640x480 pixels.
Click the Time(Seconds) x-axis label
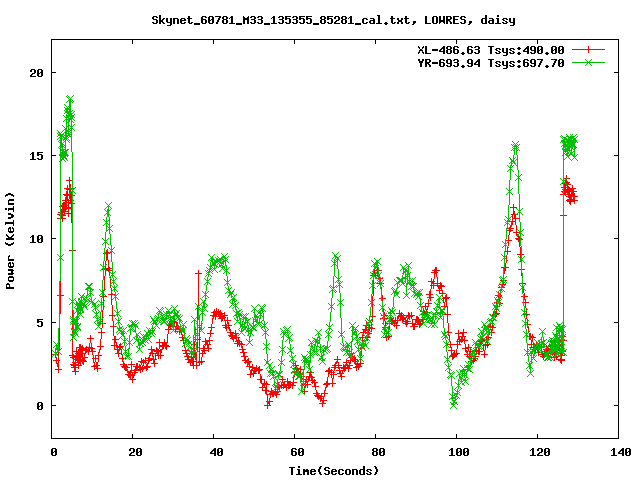coord(334,471)
